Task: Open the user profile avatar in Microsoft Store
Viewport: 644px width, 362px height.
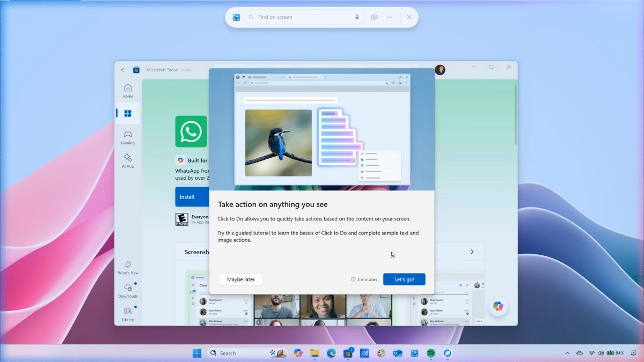Action: click(x=440, y=70)
